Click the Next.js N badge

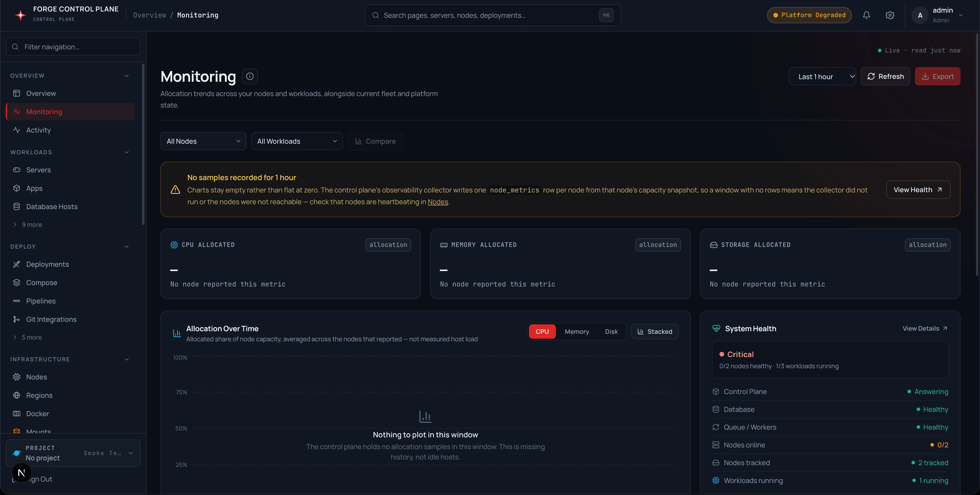[21, 473]
